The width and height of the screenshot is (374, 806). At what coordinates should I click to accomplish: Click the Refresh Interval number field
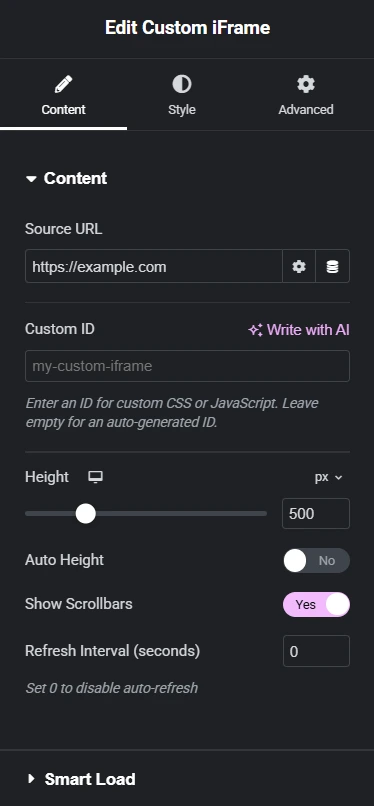316,651
